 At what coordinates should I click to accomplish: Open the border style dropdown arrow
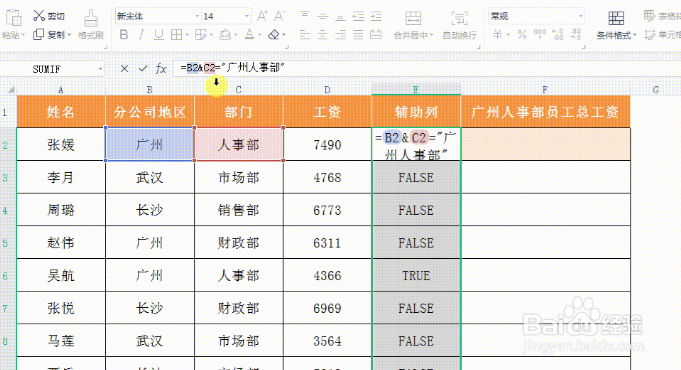(187, 35)
